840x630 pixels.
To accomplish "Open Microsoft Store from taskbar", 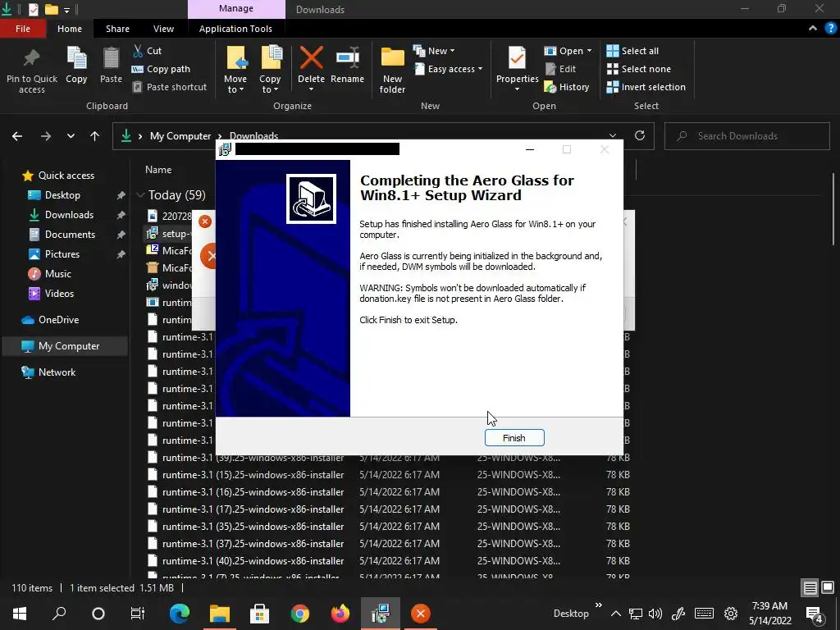I will click(259, 614).
